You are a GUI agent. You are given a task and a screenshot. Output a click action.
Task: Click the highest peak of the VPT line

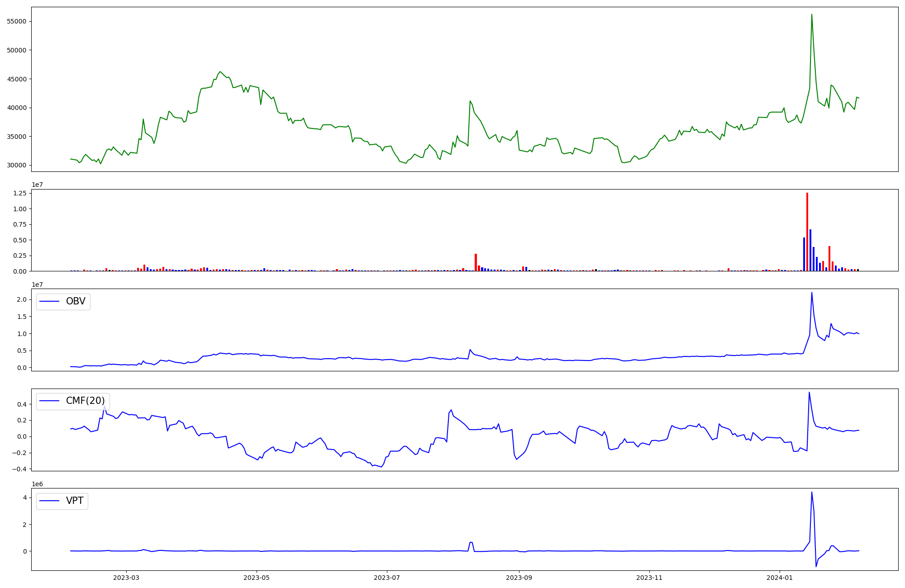(812, 493)
